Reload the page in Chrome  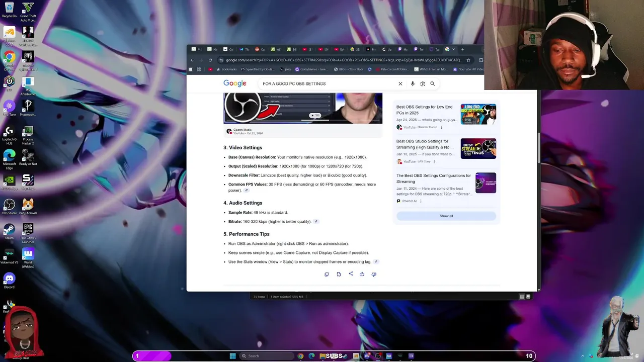tap(210, 60)
